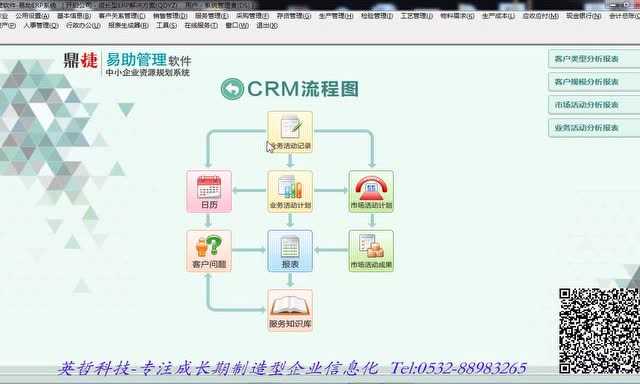Image resolution: width=640 pixels, height=384 pixels.
Task: Open the 客户关系管理(C) menu
Action: pos(122,16)
